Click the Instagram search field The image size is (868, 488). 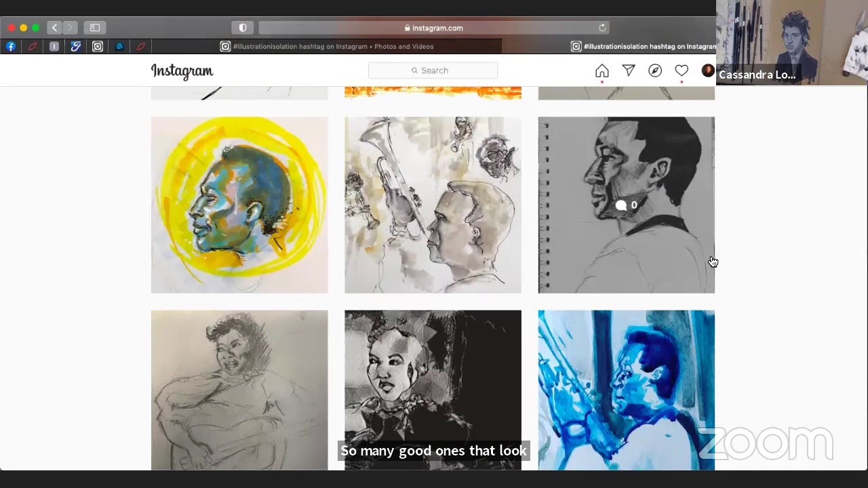coord(433,70)
